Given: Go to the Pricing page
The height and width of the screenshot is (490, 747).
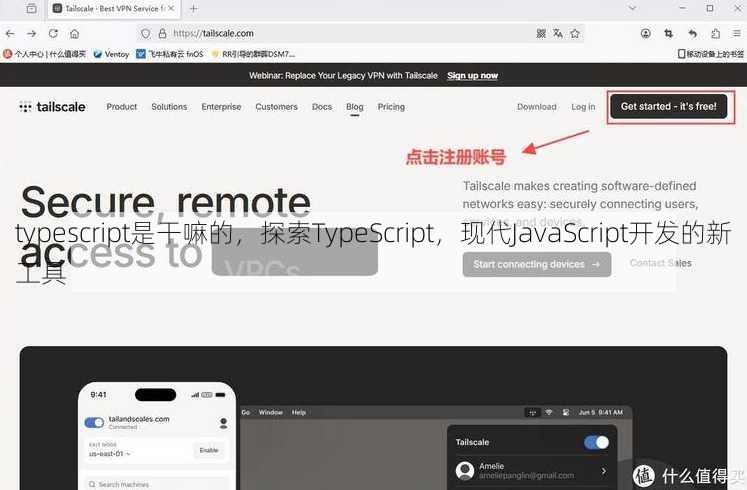Looking at the screenshot, I should pos(391,107).
